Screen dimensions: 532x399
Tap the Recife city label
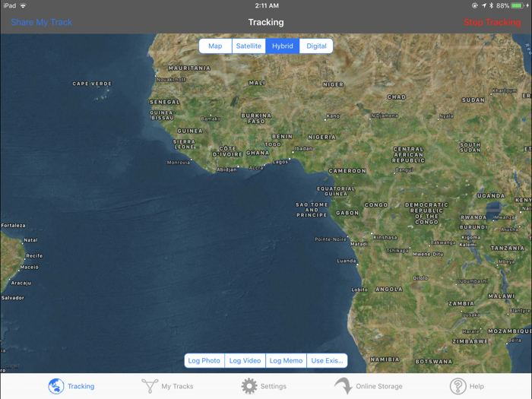pyautogui.click(x=34, y=256)
